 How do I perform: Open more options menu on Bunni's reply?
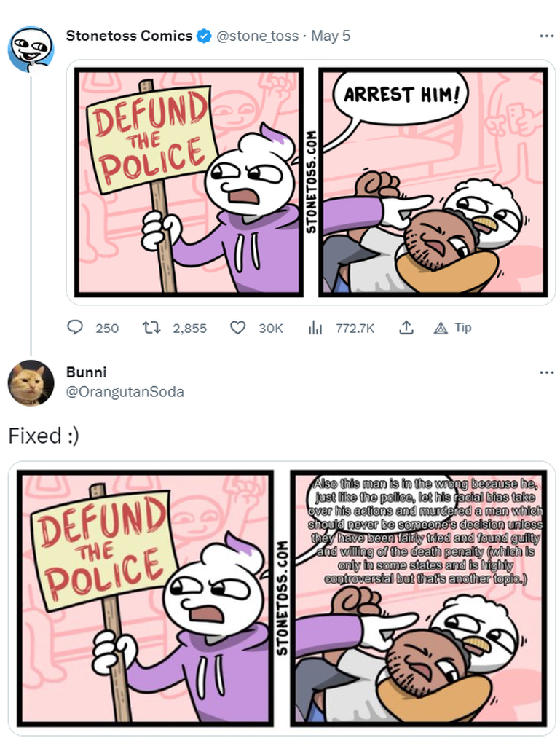(x=547, y=372)
